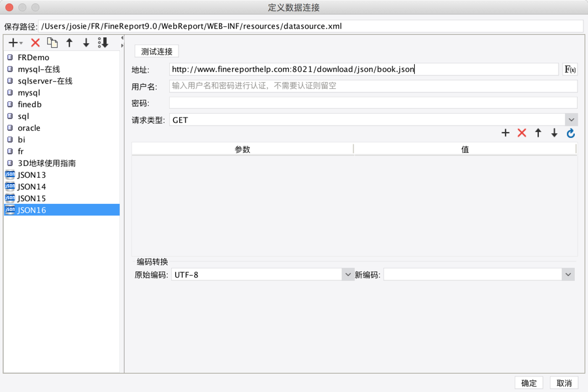
Task: Select the mysql connection
Action: coord(61,93)
